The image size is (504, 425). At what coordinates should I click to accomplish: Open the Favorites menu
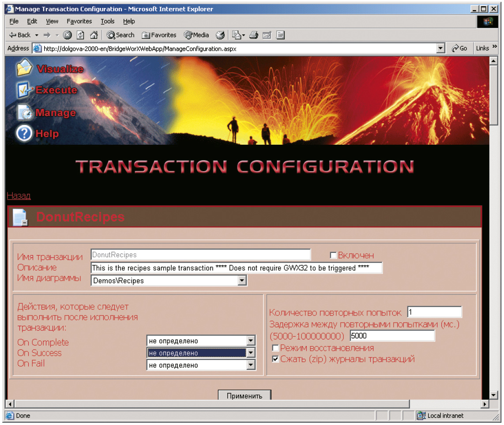coord(79,21)
